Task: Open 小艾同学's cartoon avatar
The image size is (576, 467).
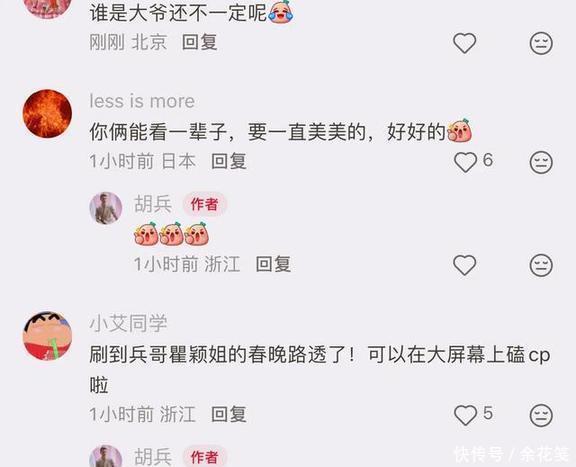Action: coord(47,336)
